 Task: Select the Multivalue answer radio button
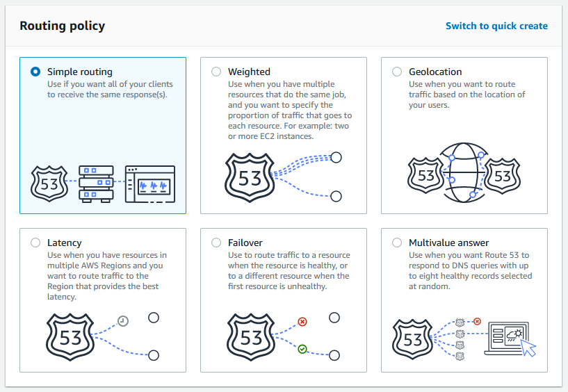click(x=397, y=243)
